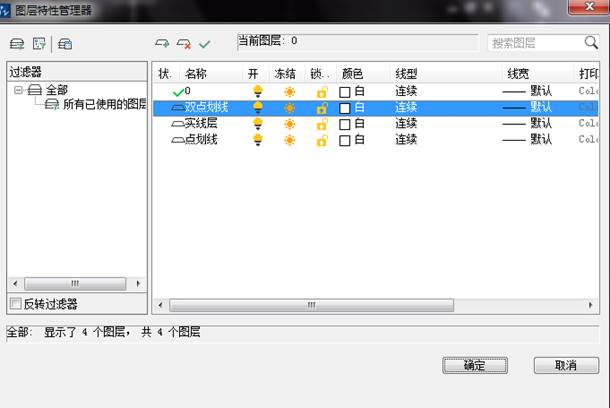
Task: Turn off the lightbulb for 双点划线 layer
Action: point(257,107)
